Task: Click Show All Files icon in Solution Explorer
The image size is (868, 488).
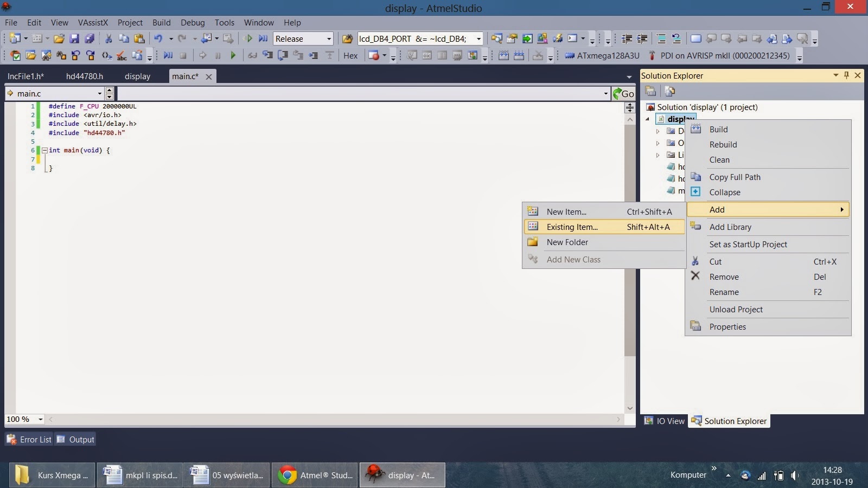Action: tap(670, 91)
